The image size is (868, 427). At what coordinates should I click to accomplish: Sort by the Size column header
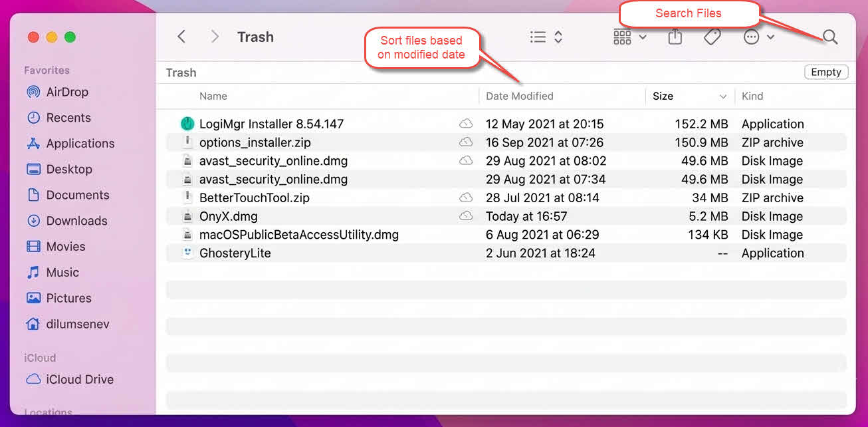click(663, 96)
